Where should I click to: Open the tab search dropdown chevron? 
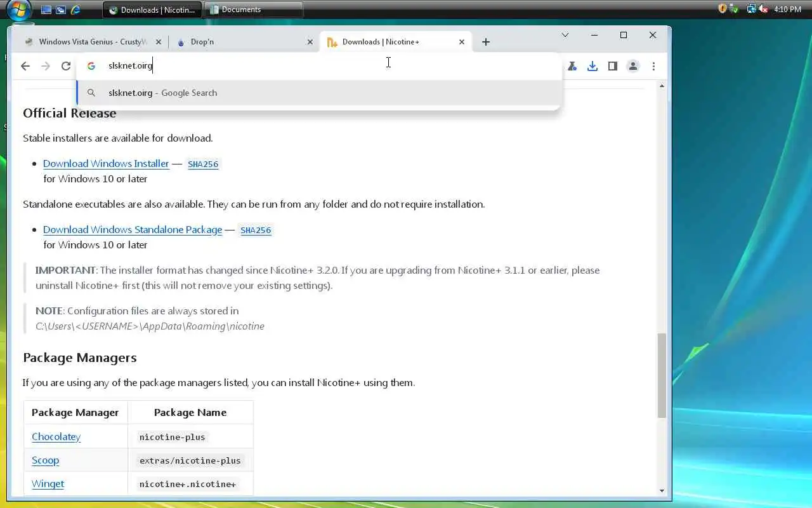coord(565,35)
